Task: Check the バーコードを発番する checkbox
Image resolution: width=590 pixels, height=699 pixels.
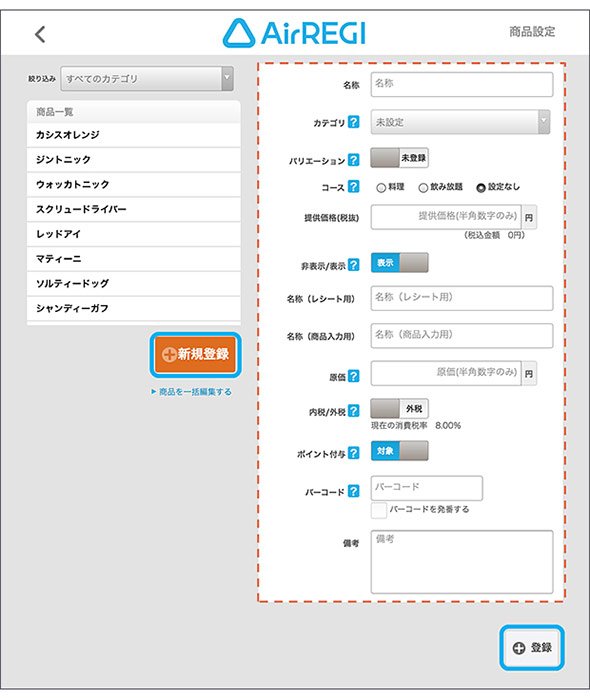Action: pyautogui.click(x=379, y=510)
